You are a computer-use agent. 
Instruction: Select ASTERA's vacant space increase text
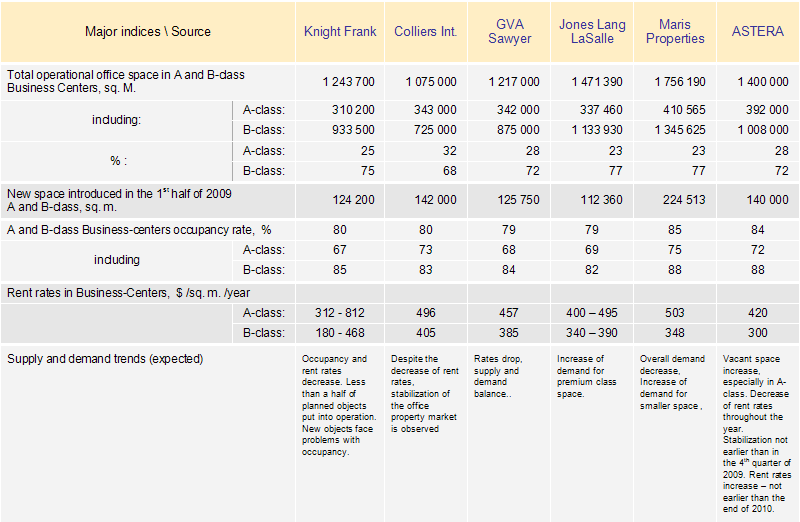pos(757,434)
